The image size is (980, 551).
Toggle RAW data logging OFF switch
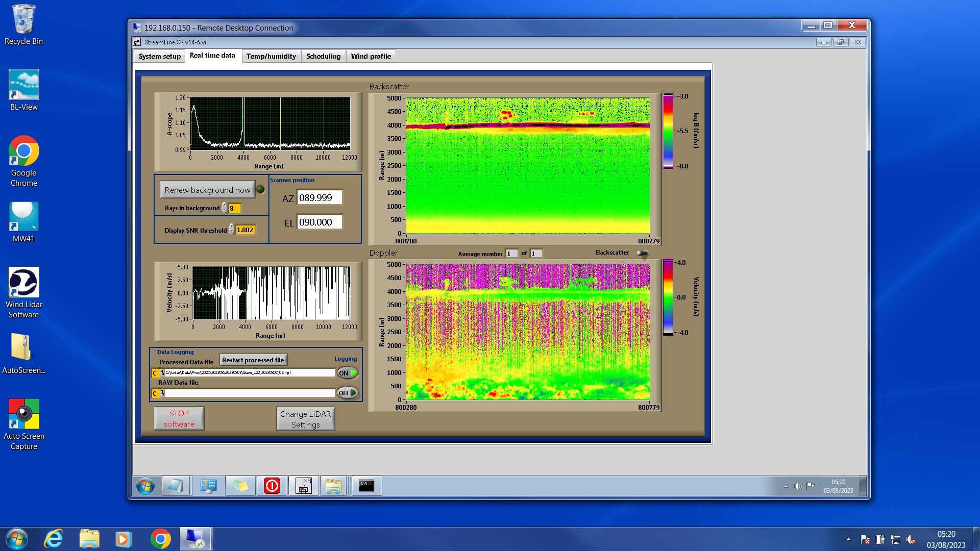[348, 393]
